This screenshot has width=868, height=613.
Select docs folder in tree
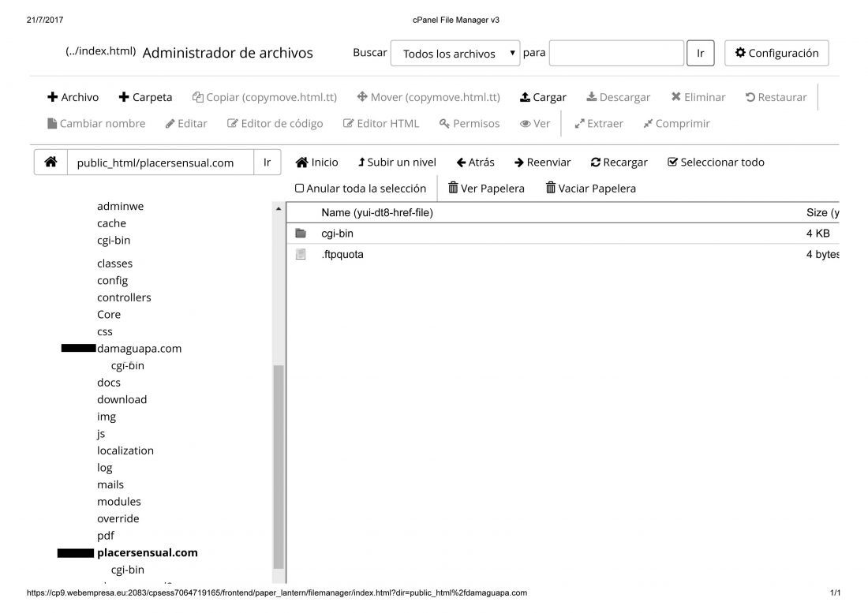click(109, 383)
